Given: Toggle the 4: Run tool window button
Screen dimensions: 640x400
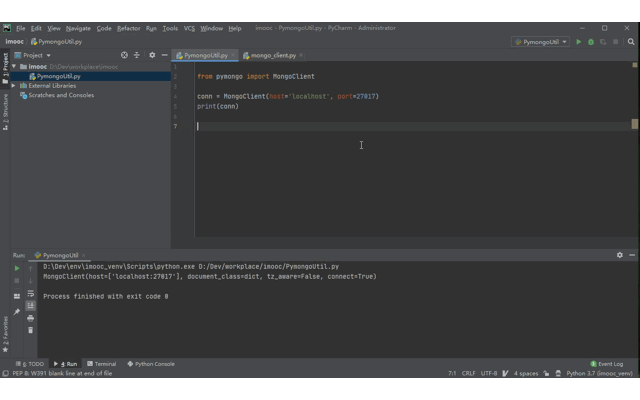Looking at the screenshot, I should click(65, 364).
